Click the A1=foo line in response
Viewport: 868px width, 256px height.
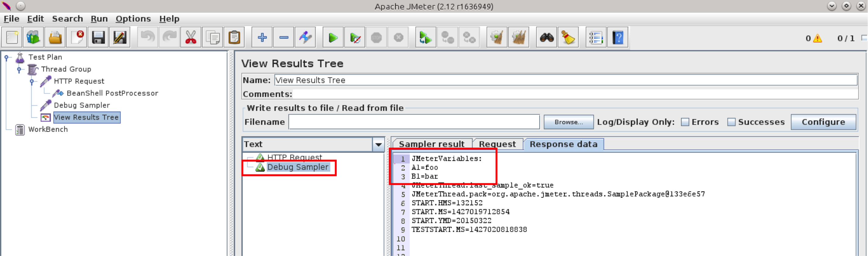[425, 167]
